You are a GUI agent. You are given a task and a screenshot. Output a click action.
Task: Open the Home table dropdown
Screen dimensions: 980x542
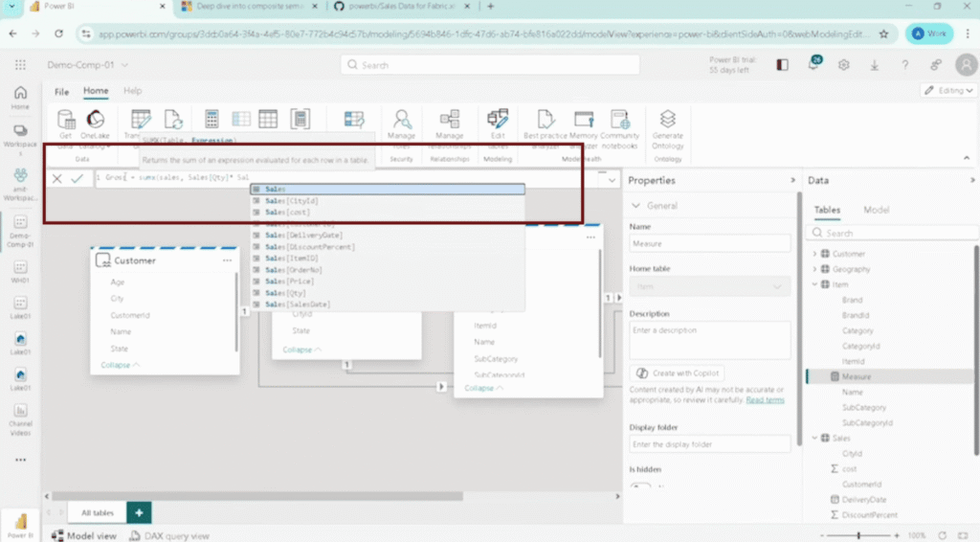click(709, 287)
